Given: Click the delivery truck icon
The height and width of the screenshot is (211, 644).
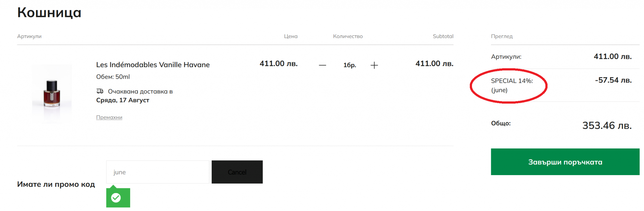Looking at the screenshot, I should [100, 91].
